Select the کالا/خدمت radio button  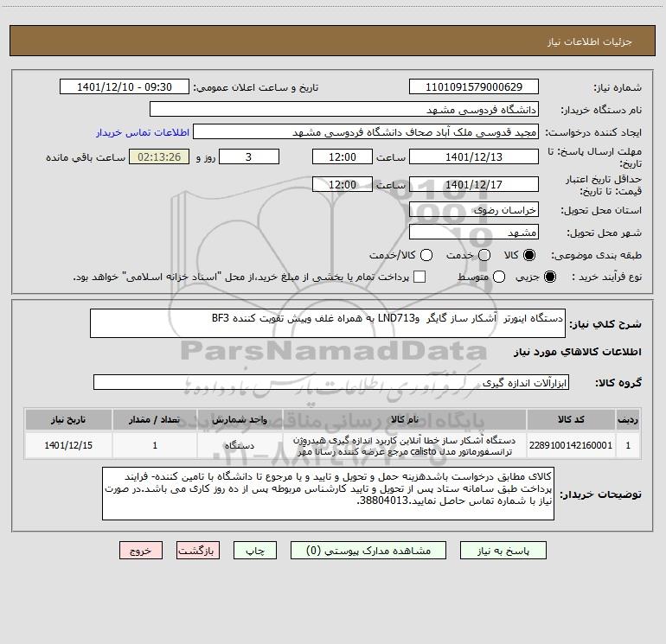(x=426, y=255)
